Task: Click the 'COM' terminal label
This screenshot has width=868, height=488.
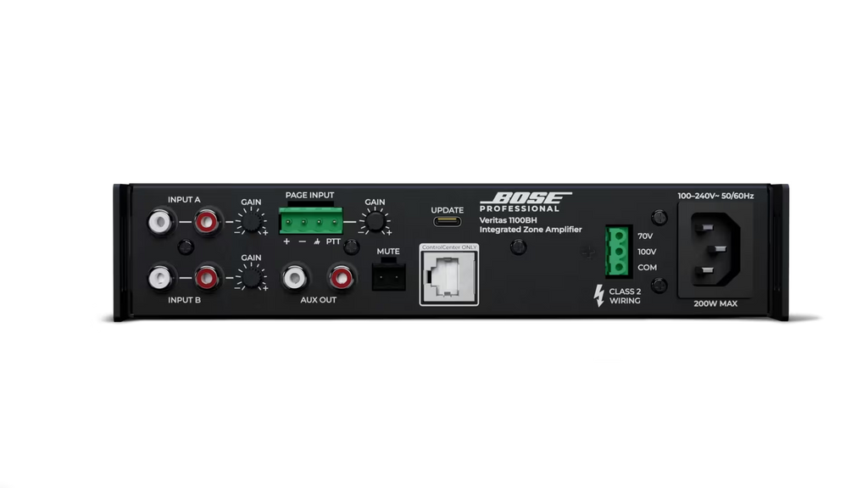Action: 647,267
